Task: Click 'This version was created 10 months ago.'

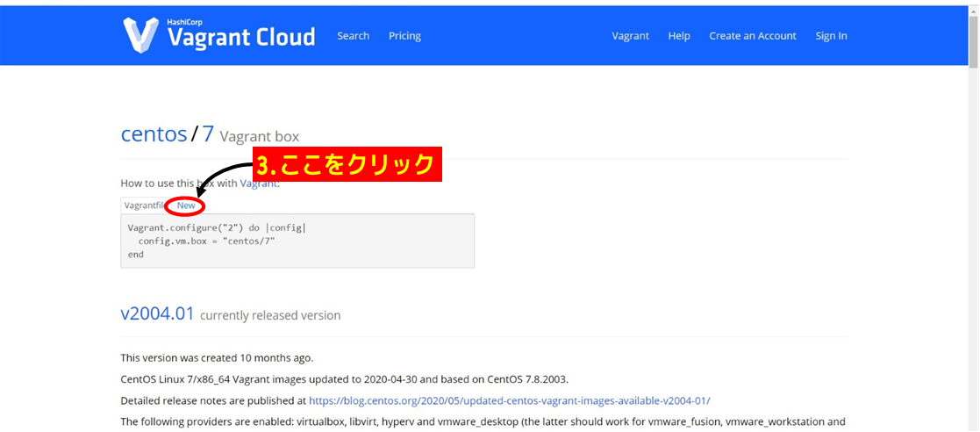Action: (217, 358)
